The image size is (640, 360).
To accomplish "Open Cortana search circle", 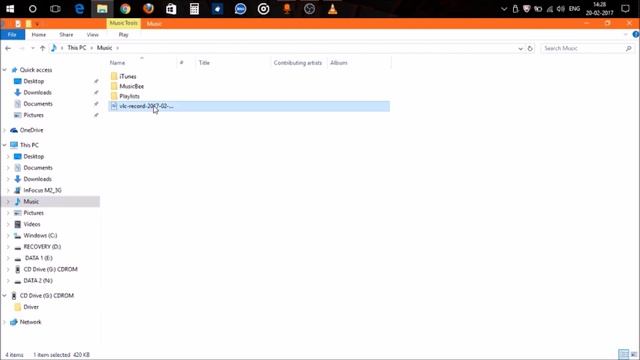I will [33, 9].
